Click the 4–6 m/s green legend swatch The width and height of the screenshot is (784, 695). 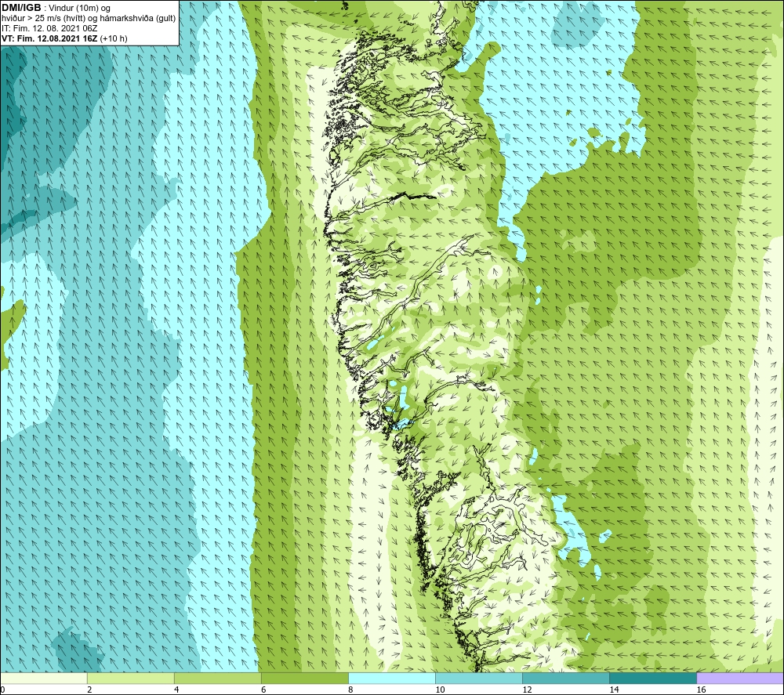tap(218, 678)
